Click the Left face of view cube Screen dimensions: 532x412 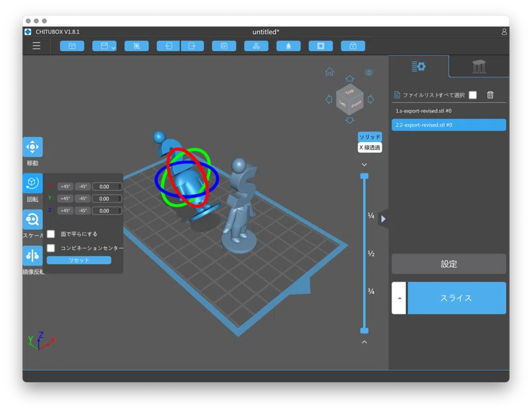(342, 104)
